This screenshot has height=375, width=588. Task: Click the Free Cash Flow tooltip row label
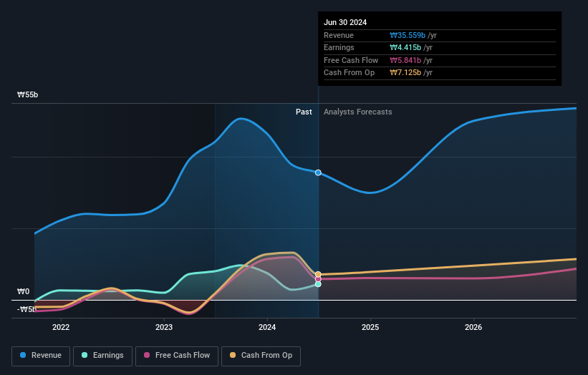click(351, 60)
